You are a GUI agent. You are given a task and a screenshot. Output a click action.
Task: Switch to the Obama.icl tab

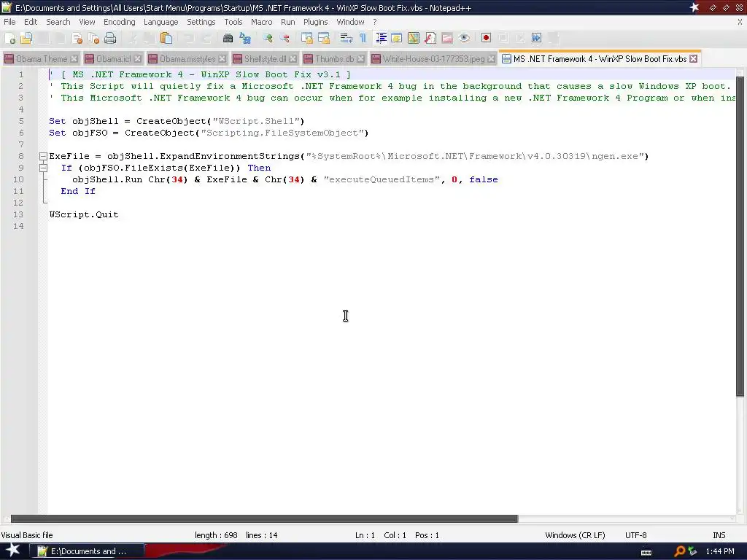pyautogui.click(x=113, y=58)
